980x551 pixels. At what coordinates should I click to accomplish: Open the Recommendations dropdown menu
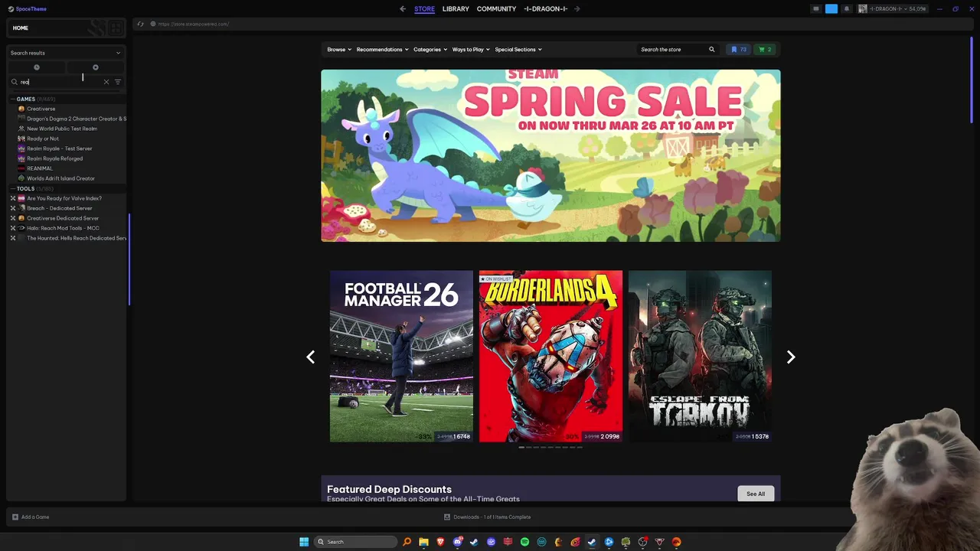pos(382,49)
